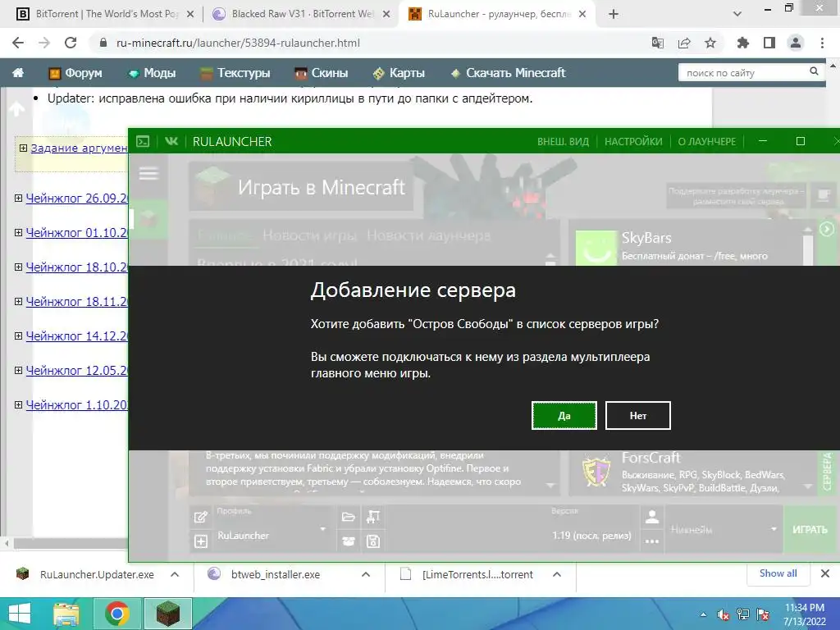Open Chrome profile avatar
840x630 pixels.
(796, 43)
